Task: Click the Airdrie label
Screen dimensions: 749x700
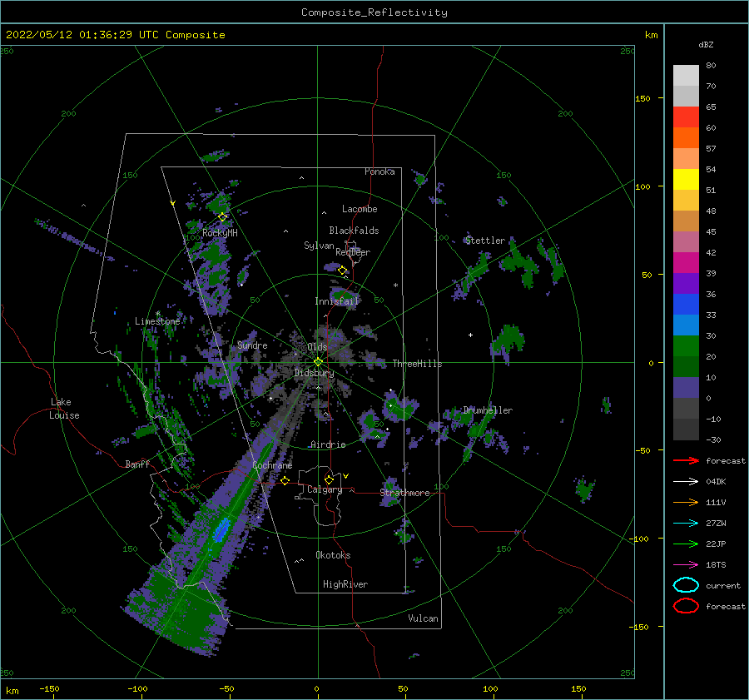Action: coord(328,444)
